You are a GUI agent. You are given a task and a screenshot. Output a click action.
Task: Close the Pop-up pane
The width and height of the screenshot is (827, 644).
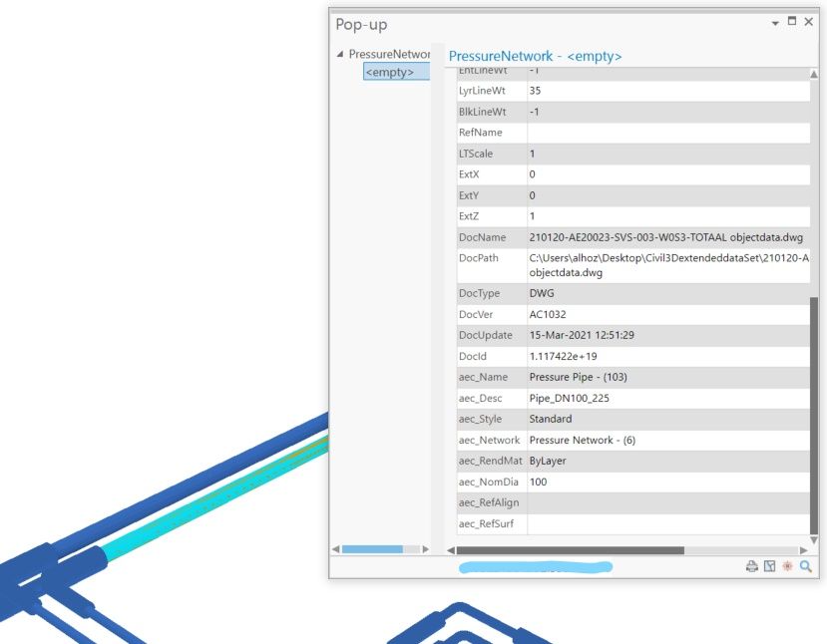pos(808,21)
